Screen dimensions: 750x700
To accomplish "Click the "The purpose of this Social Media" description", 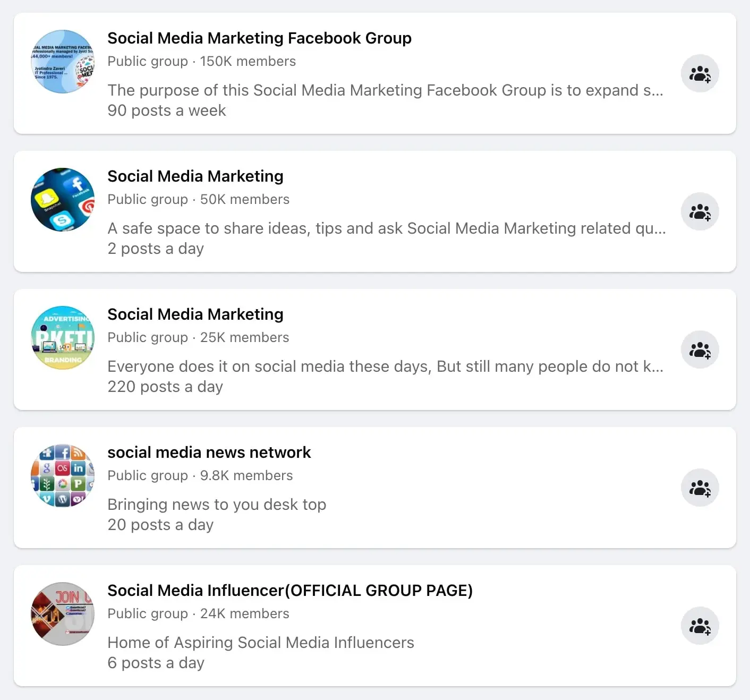I will pyautogui.click(x=385, y=90).
